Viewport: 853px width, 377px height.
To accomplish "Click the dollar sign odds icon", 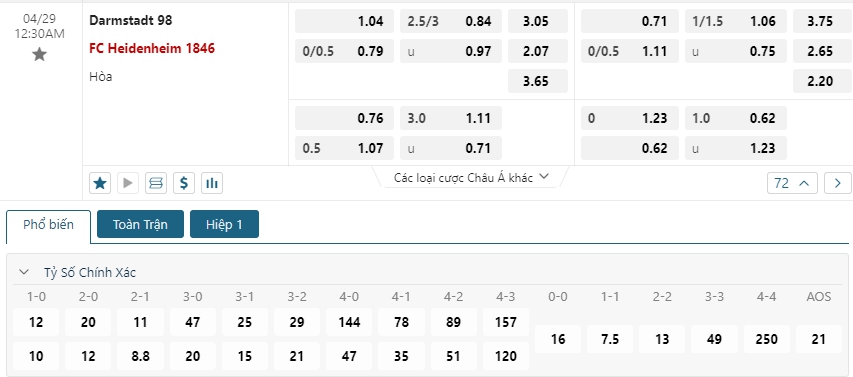I will 184,183.
